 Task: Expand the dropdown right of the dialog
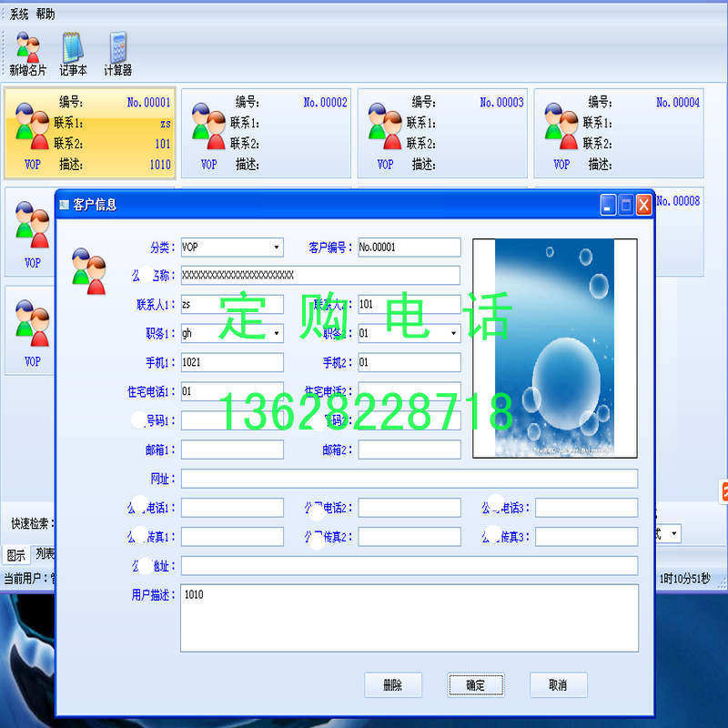[x=674, y=533]
